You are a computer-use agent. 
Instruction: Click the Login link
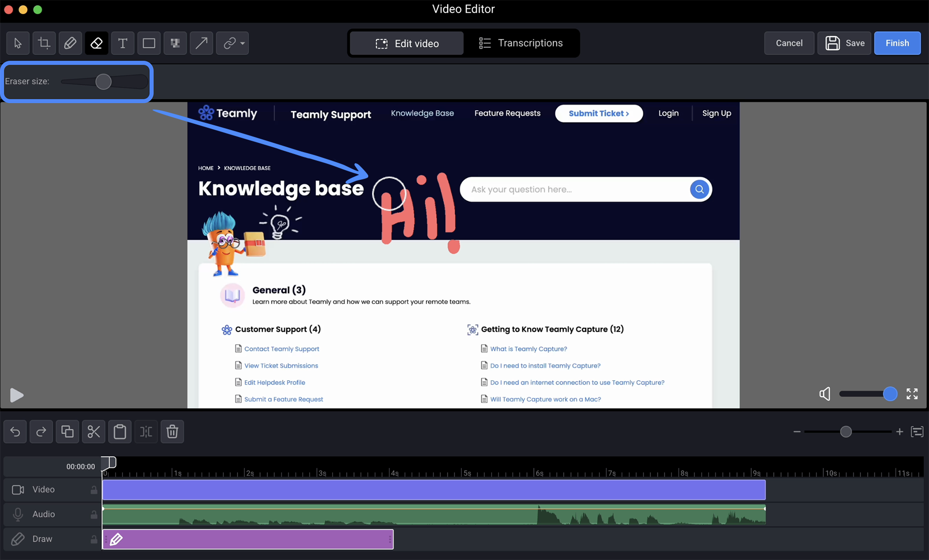coord(669,113)
